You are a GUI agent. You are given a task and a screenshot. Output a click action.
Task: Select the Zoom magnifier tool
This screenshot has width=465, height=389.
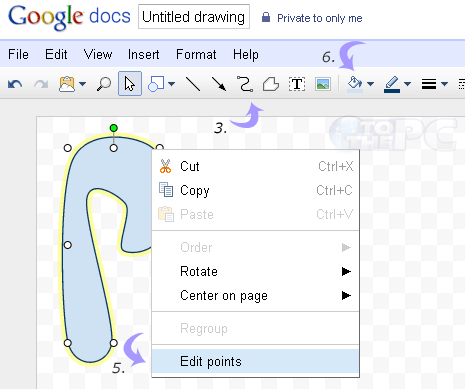click(104, 84)
